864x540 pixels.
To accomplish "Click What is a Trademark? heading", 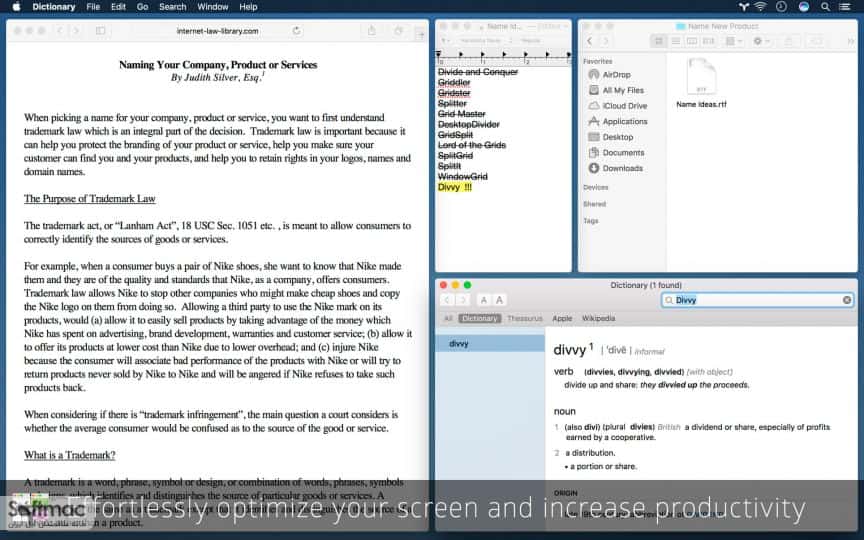I will point(69,455).
